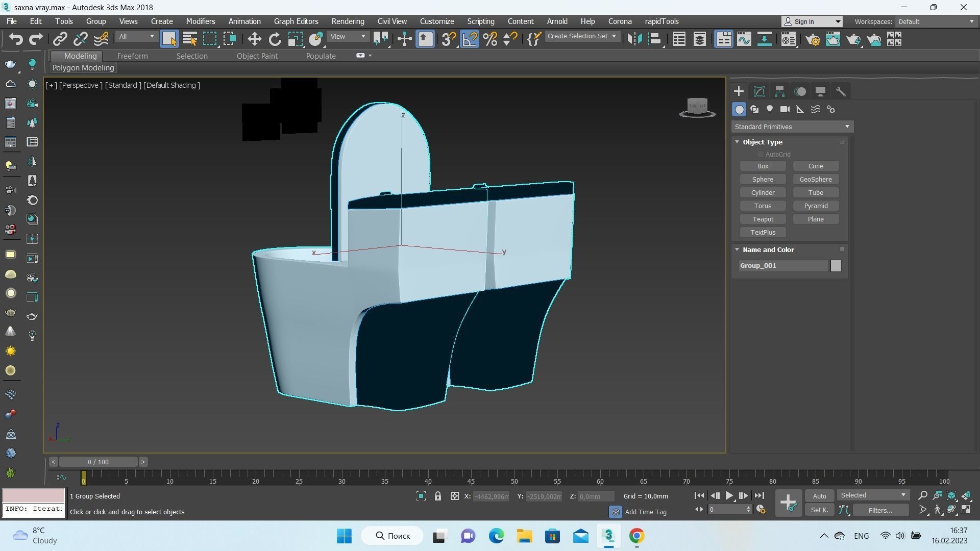The height and width of the screenshot is (551, 980).
Task: Toggle the Angle Snap
Action: 470,39
